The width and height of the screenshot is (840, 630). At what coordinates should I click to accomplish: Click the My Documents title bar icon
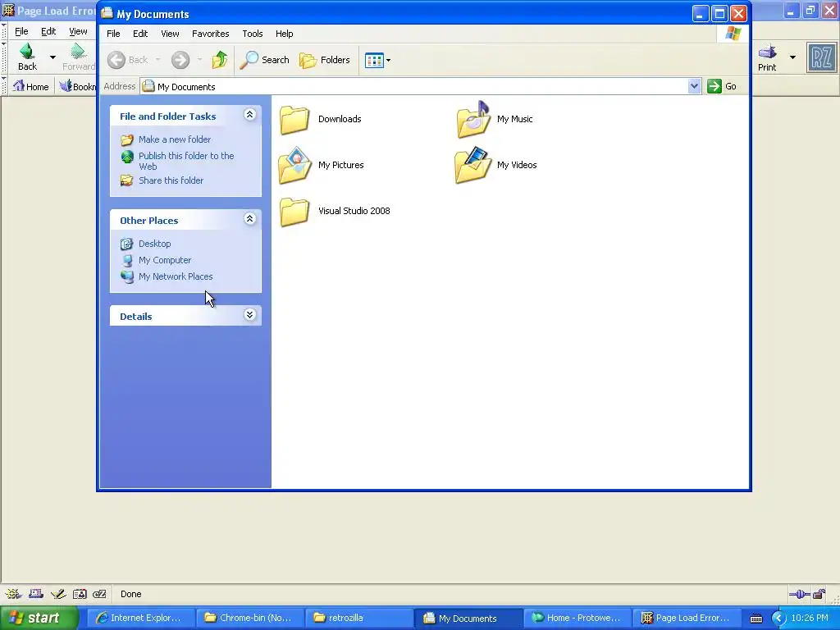[107, 13]
